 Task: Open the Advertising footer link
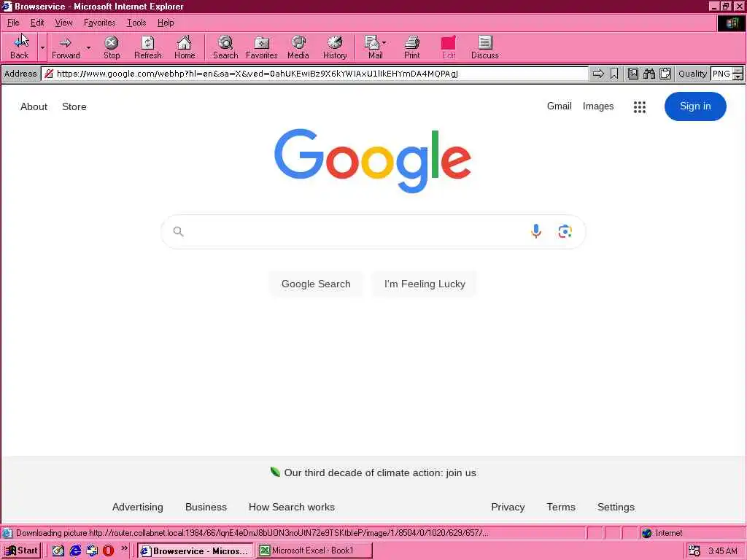pyautogui.click(x=137, y=507)
